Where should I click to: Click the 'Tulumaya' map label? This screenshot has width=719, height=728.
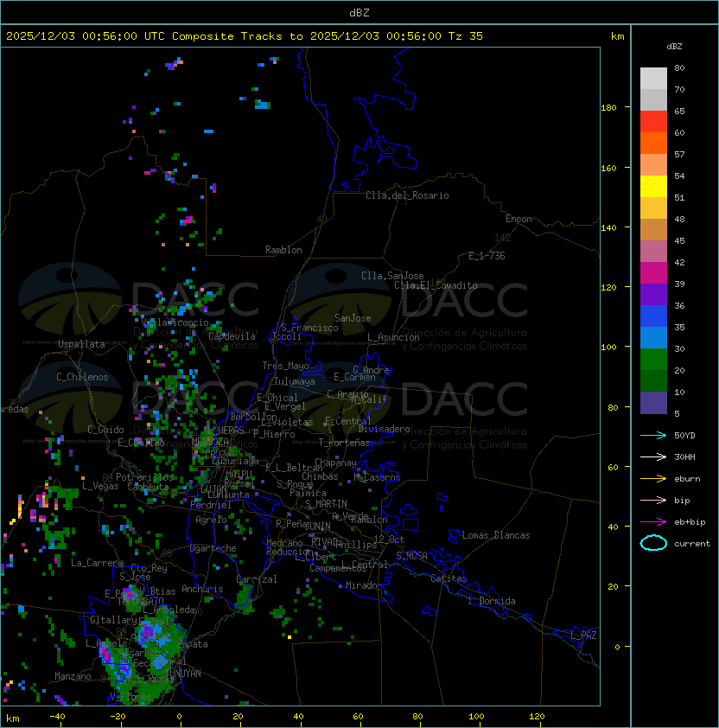(295, 381)
